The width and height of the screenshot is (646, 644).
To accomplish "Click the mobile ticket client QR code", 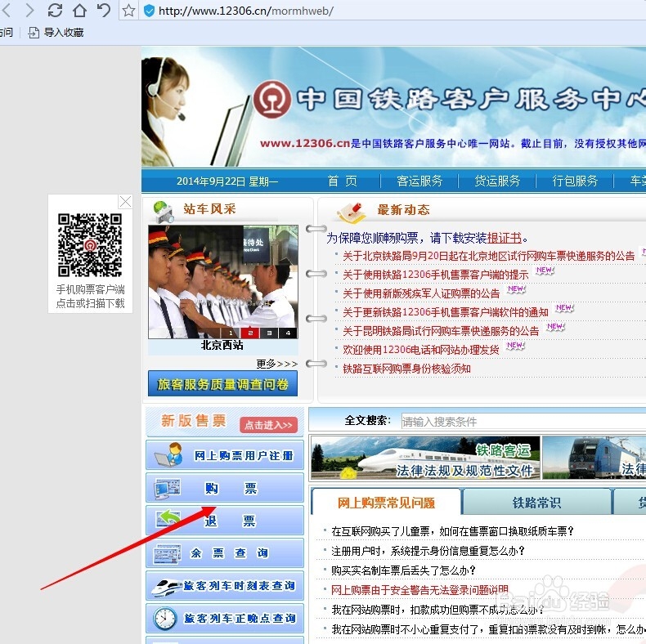I will [x=90, y=244].
